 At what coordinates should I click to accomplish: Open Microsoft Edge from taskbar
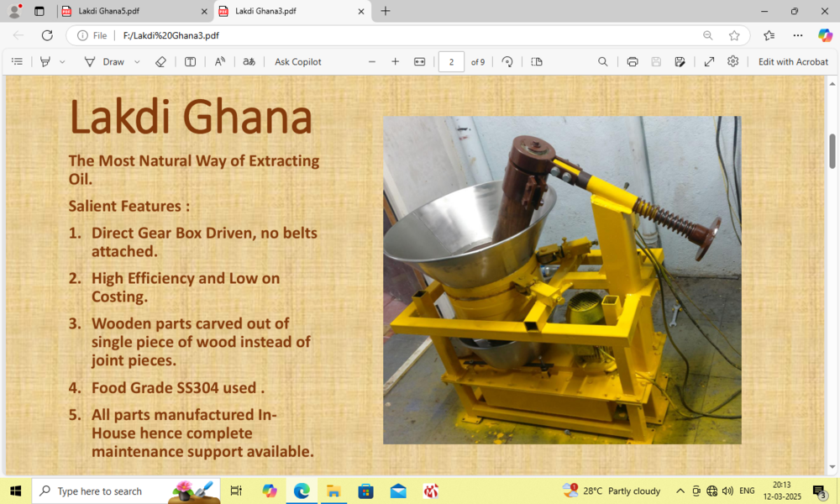click(x=301, y=491)
